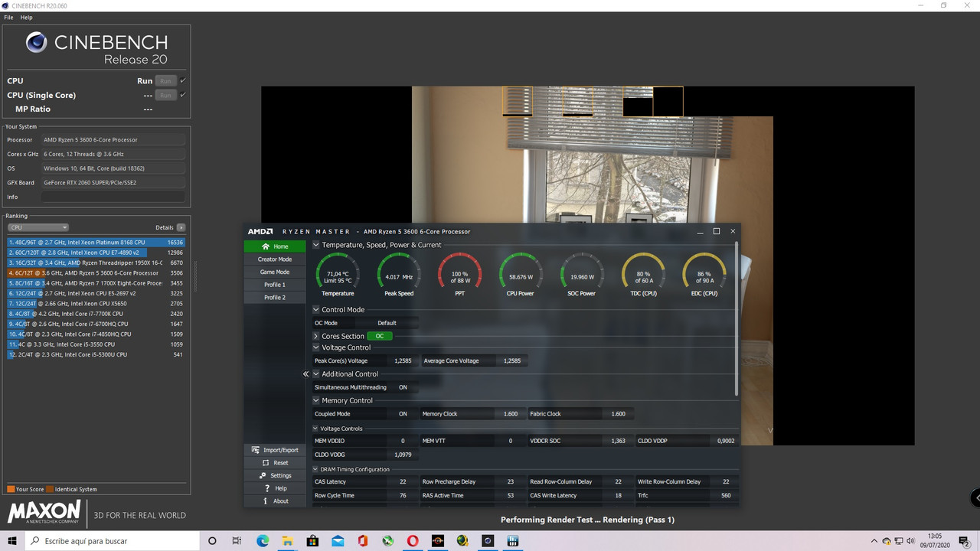Screen dimensions: 980x551
Task: Open Ryzen Master Settings gear icon
Action: pos(262,476)
